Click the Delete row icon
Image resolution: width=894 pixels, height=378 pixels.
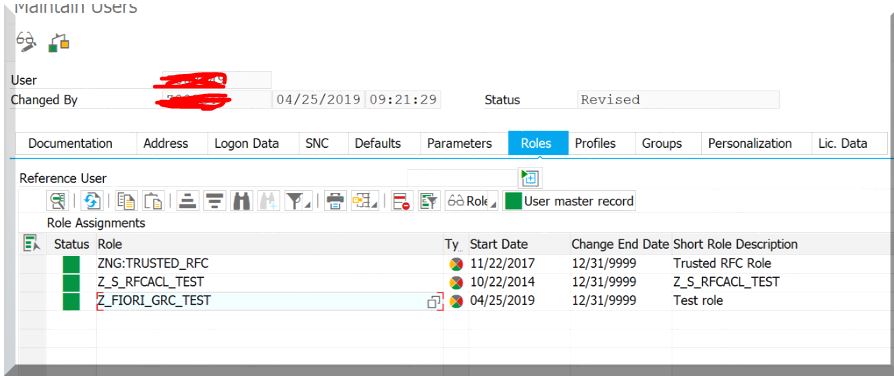(402, 201)
